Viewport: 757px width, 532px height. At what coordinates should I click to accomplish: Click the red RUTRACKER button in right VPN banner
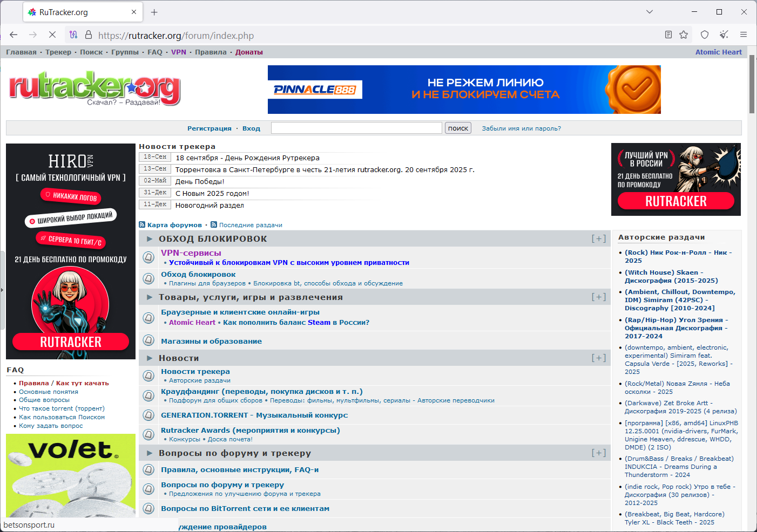click(676, 201)
